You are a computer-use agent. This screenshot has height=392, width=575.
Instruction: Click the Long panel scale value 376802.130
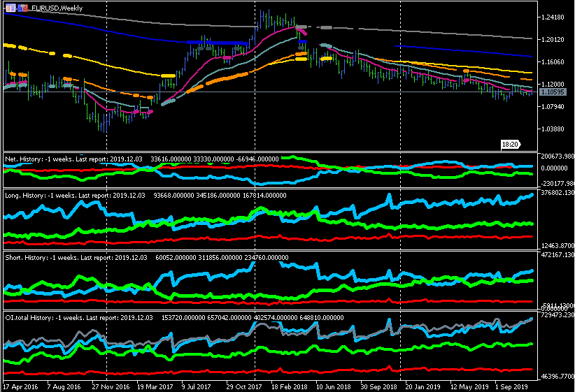coord(557,192)
